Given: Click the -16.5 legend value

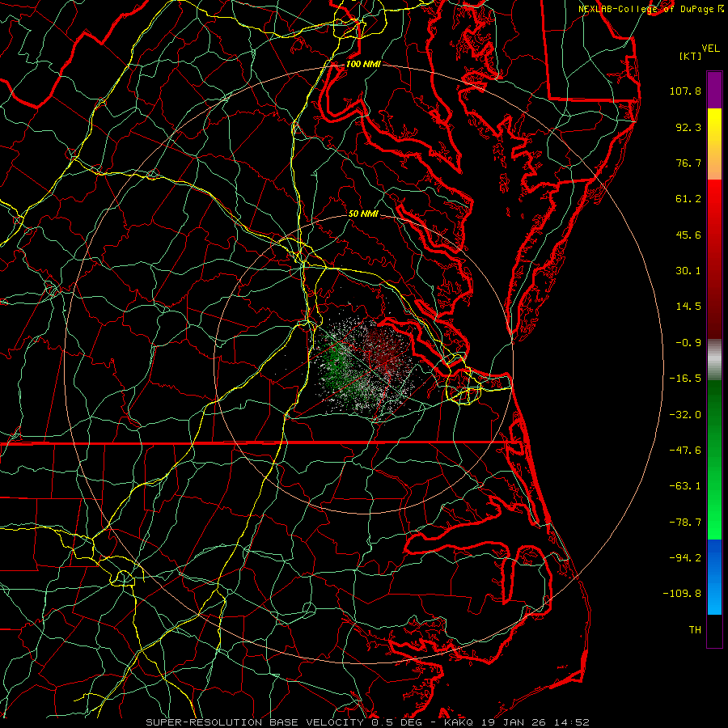Looking at the screenshot, I should click(685, 379).
